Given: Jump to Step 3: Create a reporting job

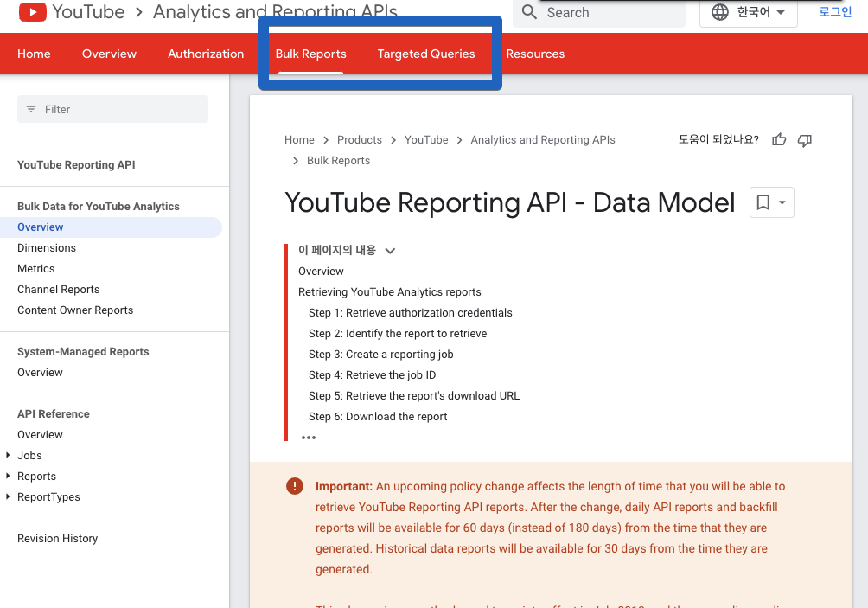Looking at the screenshot, I should [x=381, y=355].
